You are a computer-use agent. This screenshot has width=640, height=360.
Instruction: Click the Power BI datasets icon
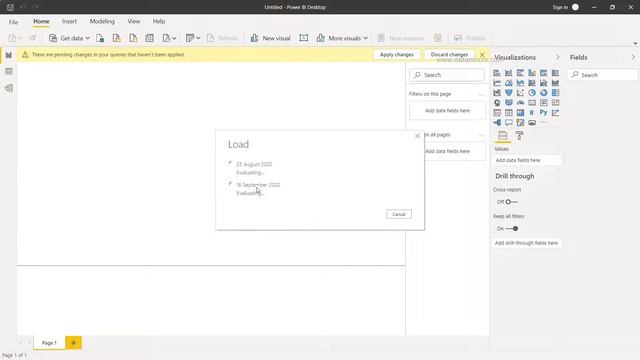117,38
